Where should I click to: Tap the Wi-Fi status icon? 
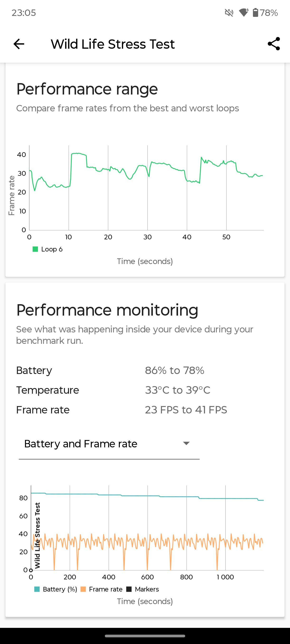point(244,13)
